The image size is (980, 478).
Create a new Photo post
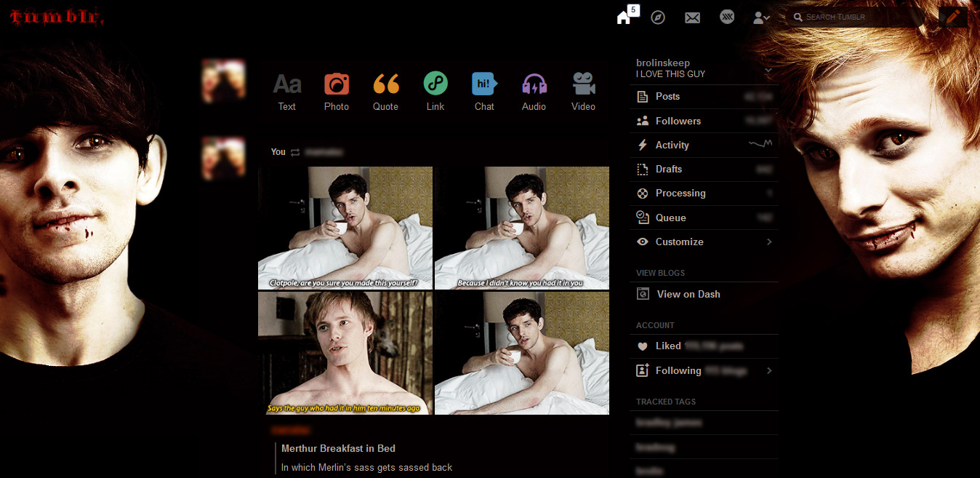337,91
